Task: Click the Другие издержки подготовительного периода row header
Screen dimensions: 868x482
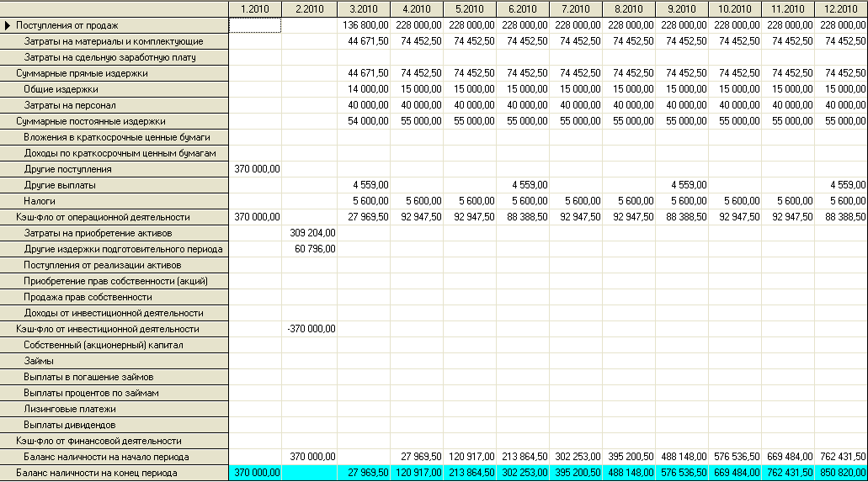Action: pyautogui.click(x=114, y=250)
